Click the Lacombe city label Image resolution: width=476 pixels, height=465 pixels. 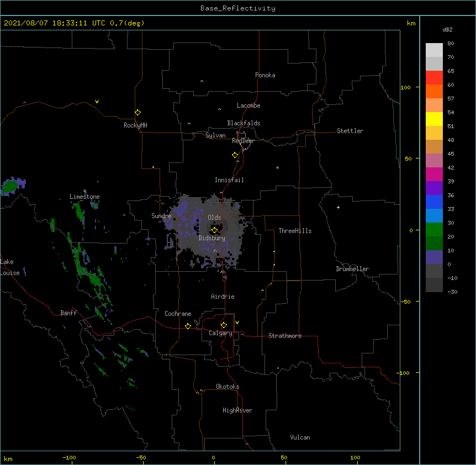[248, 105]
